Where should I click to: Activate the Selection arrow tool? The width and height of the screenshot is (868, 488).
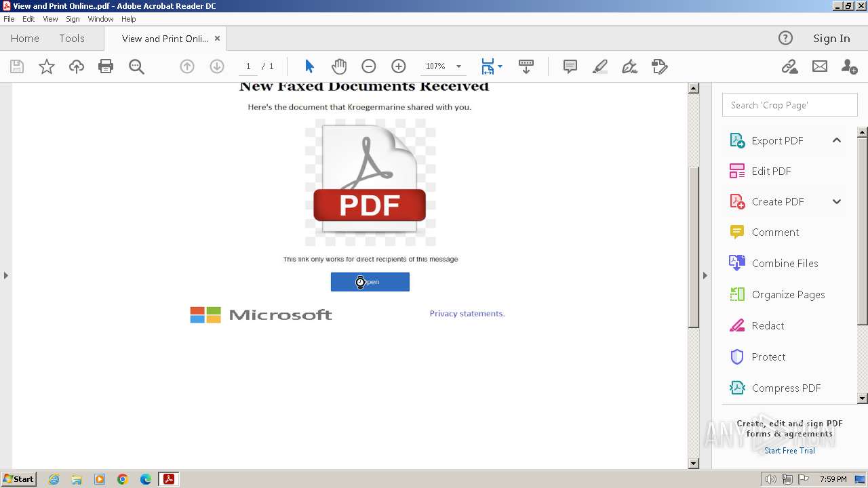pyautogui.click(x=309, y=66)
